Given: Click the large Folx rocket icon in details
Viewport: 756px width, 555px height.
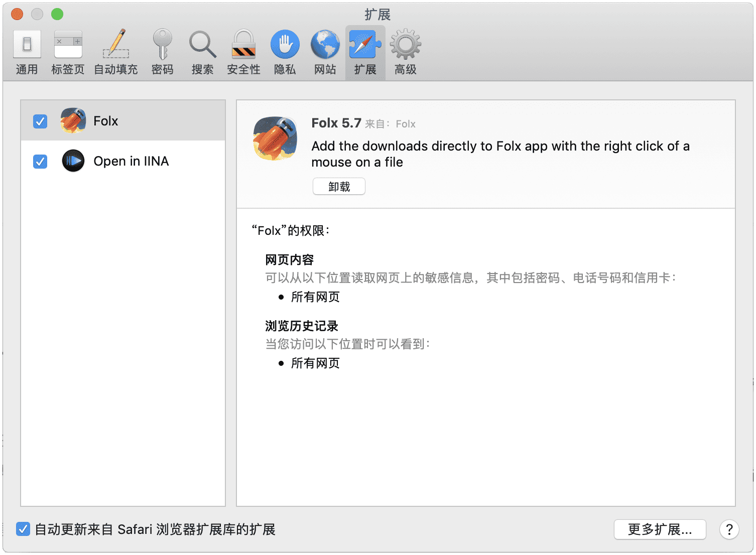Looking at the screenshot, I should click(x=275, y=138).
